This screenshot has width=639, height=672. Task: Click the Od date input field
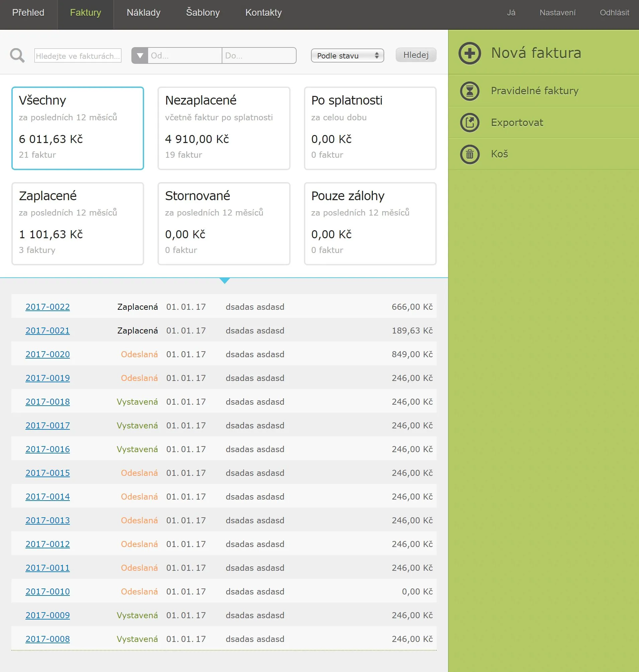[184, 55]
